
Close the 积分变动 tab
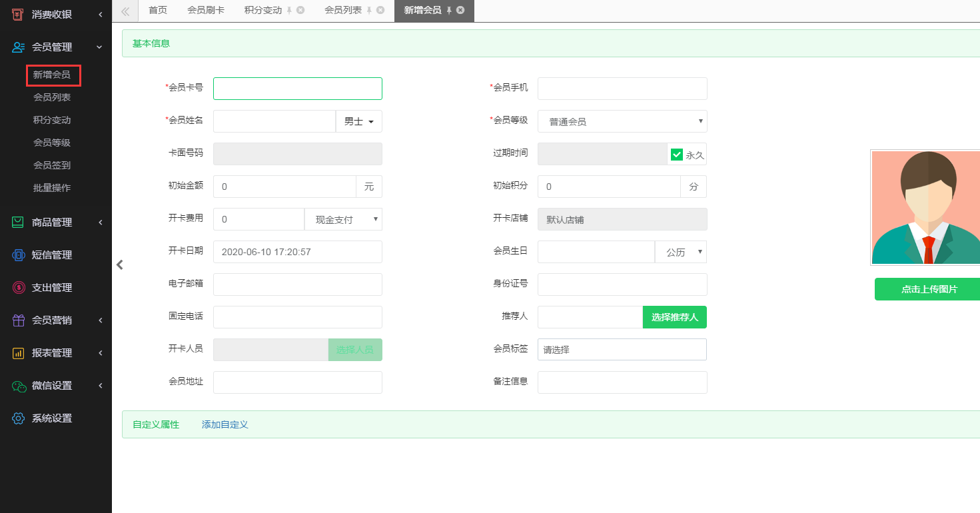tap(300, 10)
